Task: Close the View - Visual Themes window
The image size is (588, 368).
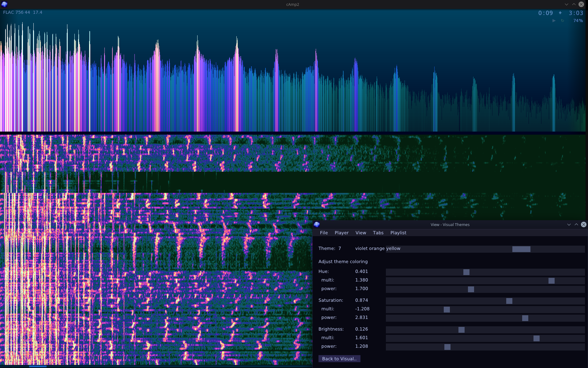Action: click(584, 224)
